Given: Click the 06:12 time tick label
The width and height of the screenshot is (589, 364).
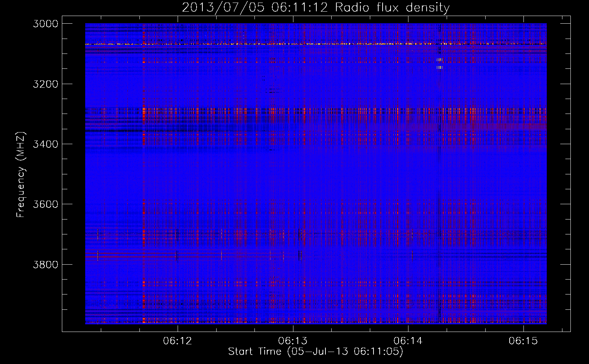Looking at the screenshot, I should 178,341.
